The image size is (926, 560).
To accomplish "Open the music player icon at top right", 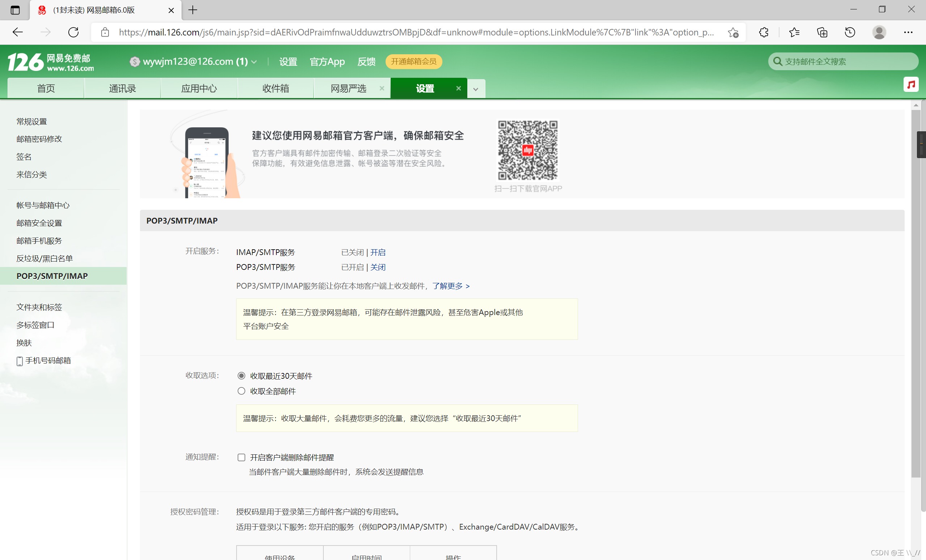I will (911, 84).
